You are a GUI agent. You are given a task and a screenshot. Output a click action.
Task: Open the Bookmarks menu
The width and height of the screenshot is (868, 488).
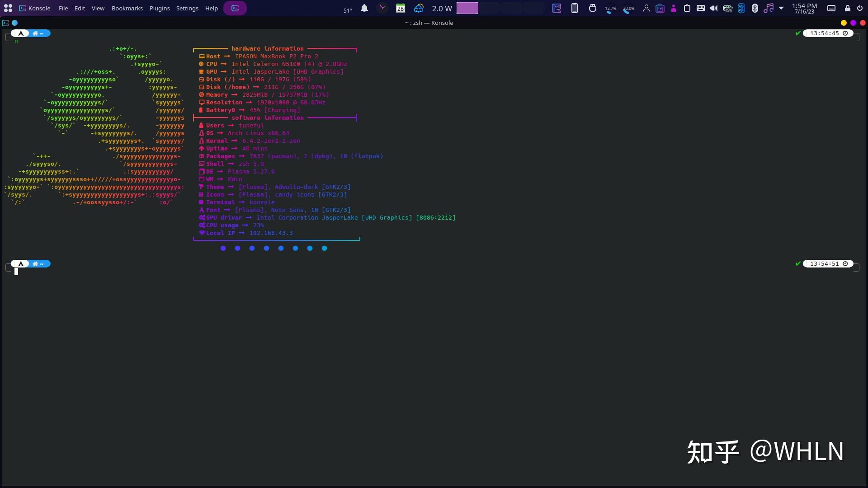[127, 8]
